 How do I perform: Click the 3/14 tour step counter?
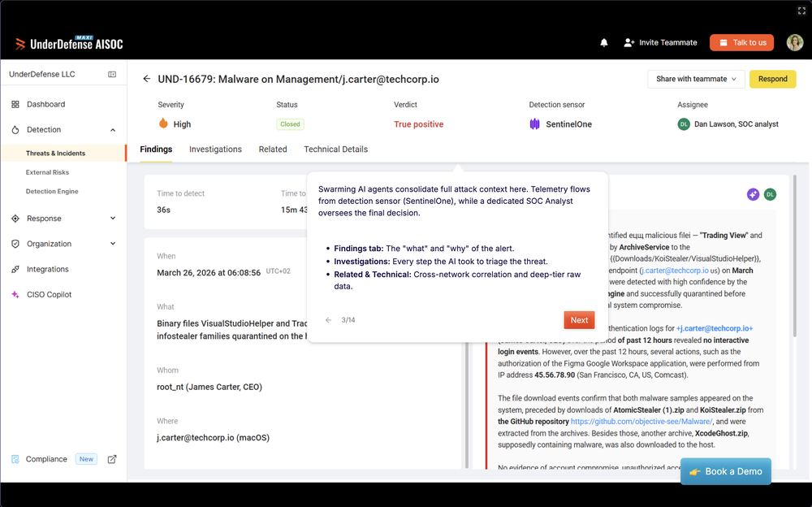pos(348,320)
